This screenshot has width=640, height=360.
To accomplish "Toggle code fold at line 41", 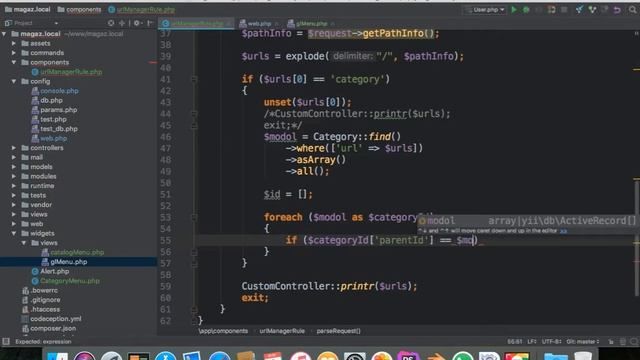I will (x=194, y=79).
